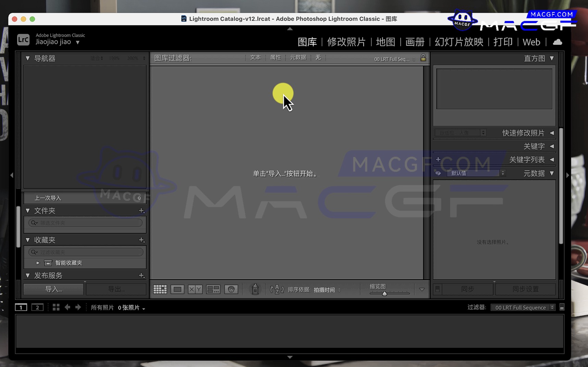Open the 排序依据 拍摄时间 dropdown
The height and width of the screenshot is (367, 588).
point(327,290)
